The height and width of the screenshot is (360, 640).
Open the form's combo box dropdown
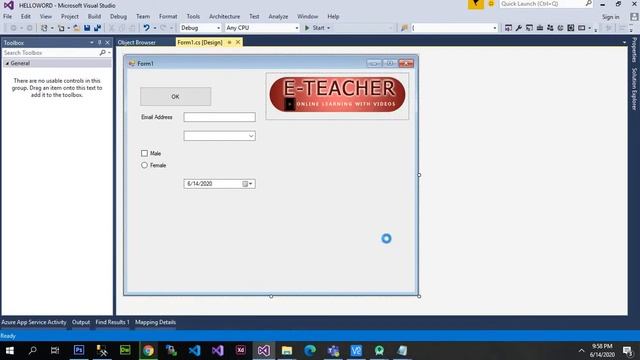click(251, 136)
